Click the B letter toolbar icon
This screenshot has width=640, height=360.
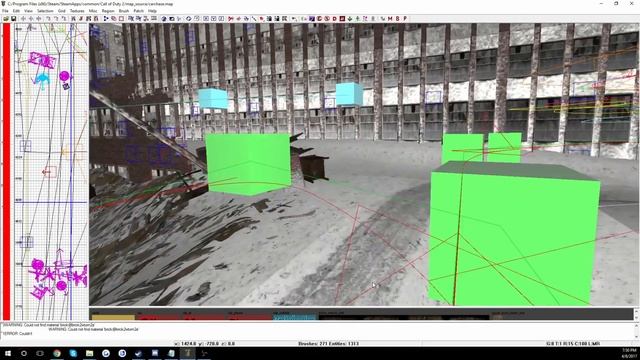click(398, 18)
